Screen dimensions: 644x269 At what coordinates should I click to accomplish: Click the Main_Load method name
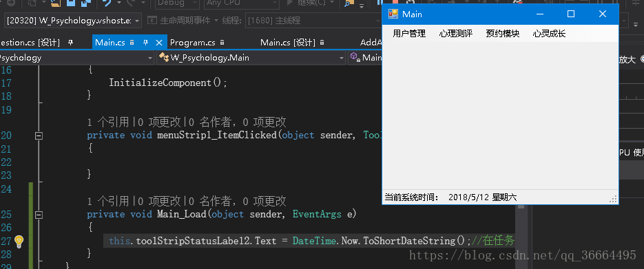(x=182, y=215)
